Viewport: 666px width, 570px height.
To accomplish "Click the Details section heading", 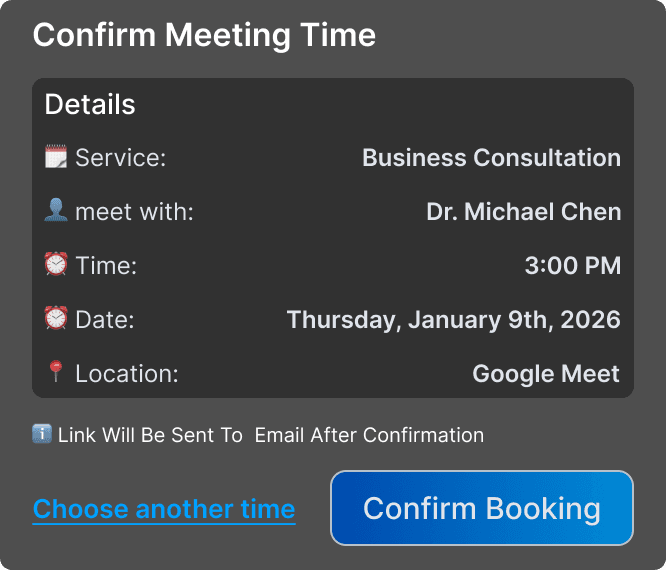I will tap(90, 104).
